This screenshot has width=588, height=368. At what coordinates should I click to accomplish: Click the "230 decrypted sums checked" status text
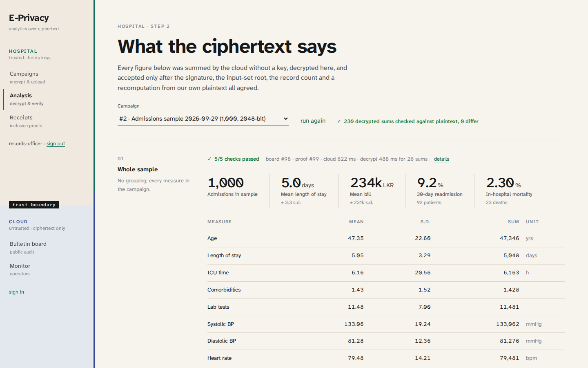408,121
